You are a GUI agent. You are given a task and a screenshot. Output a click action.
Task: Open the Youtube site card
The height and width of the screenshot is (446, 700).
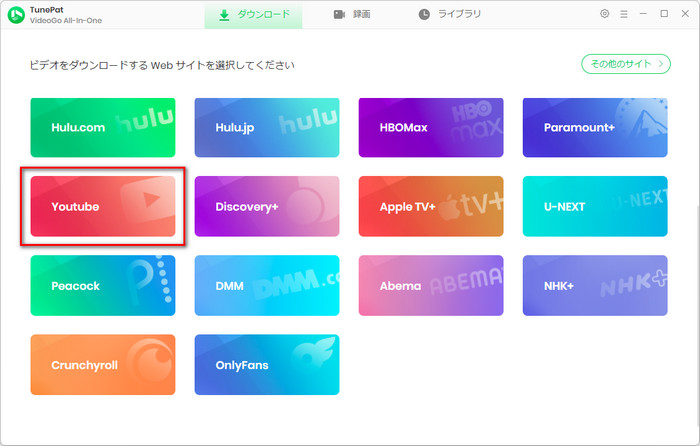click(103, 206)
